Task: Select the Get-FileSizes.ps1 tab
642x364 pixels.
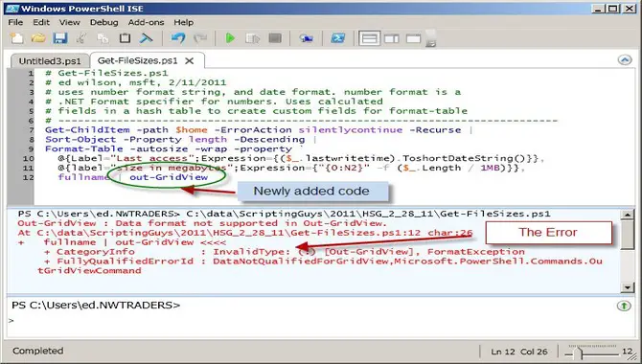Action: 138,60
